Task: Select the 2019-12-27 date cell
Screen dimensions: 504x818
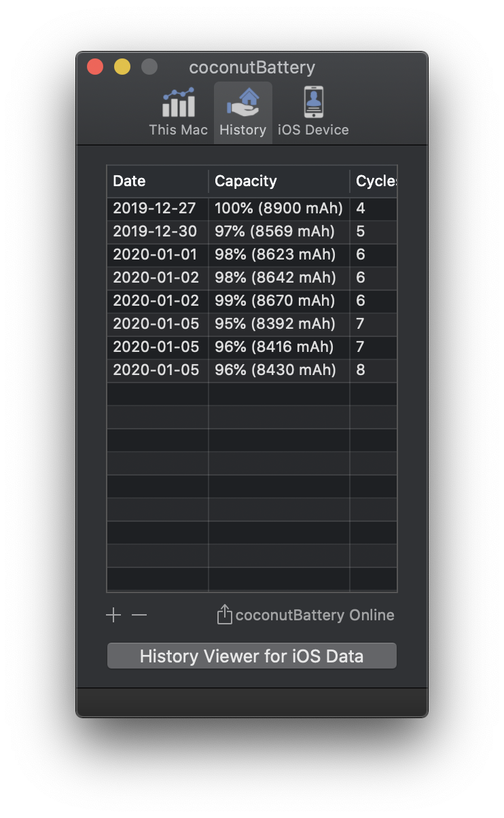Action: 158,209
